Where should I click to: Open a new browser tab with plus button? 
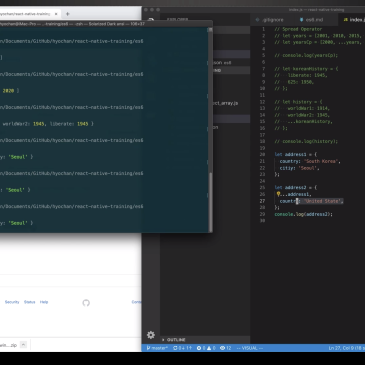click(x=67, y=14)
